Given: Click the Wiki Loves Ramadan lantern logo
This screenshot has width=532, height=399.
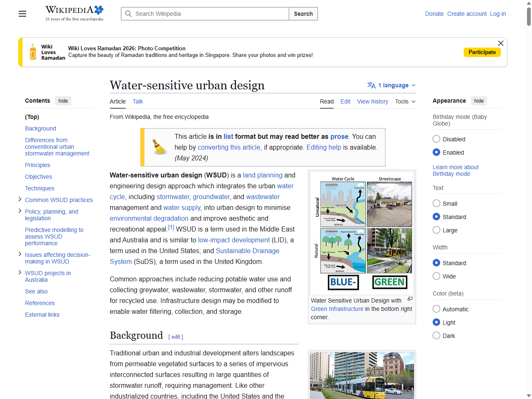Looking at the screenshot, I should (x=33, y=52).
